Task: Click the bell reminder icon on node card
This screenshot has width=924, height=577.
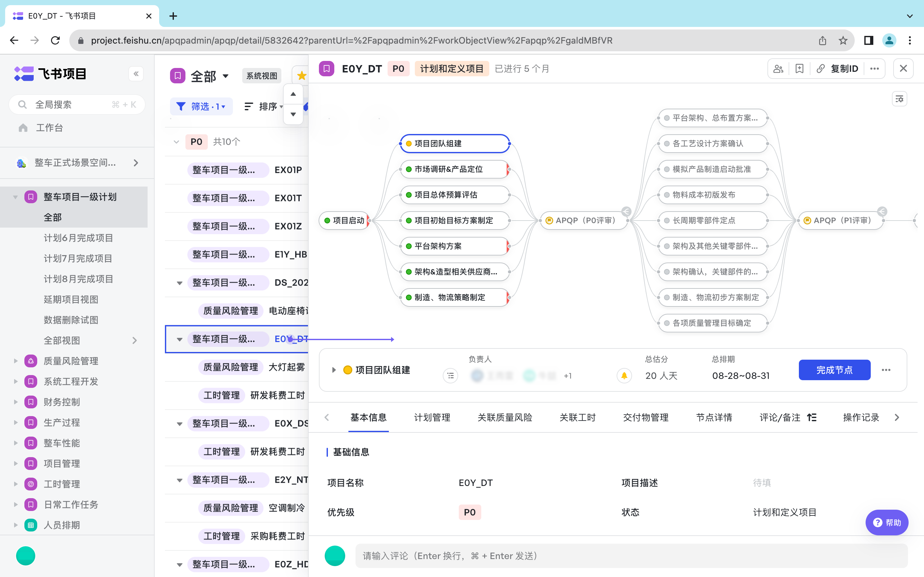Action: [624, 376]
